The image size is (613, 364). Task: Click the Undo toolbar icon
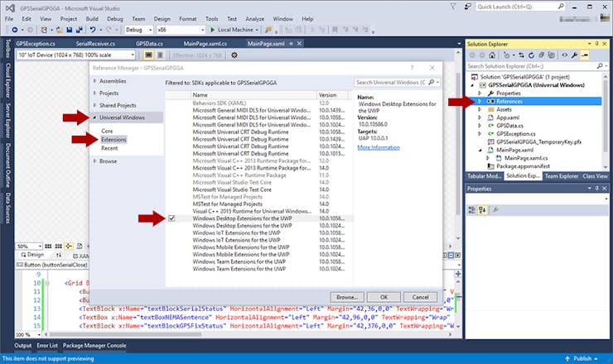[93, 30]
